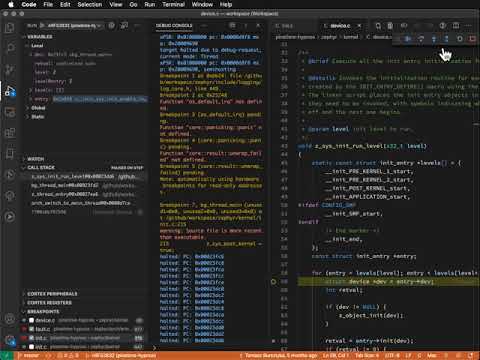Screen dimensions: 480x360
Task: Expand the CORTEX REGISTERS section
Action: point(49,303)
